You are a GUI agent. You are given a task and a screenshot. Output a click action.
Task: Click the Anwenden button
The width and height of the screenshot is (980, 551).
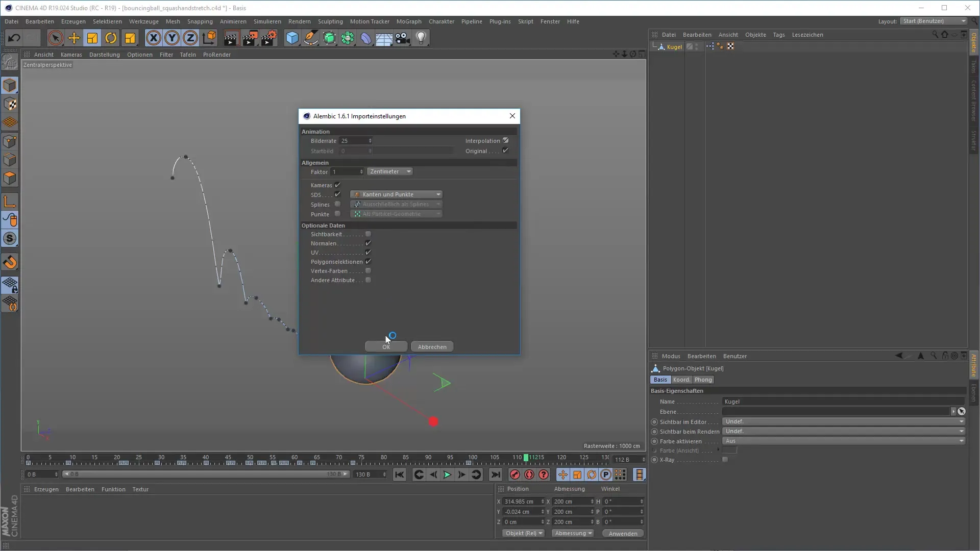(x=623, y=533)
